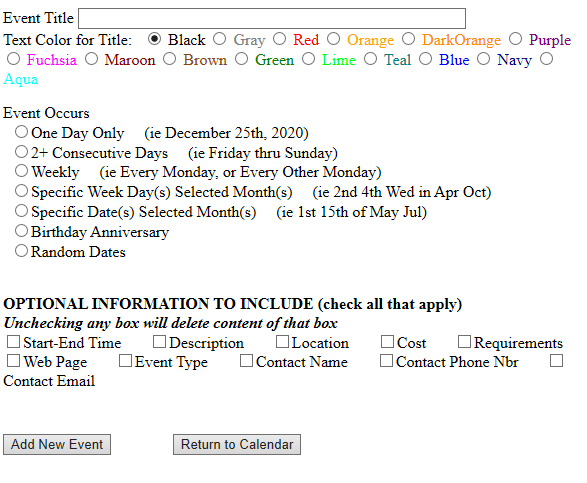
Task: Select Specific Date(s) Selected Month(s) option
Action: pos(21,211)
